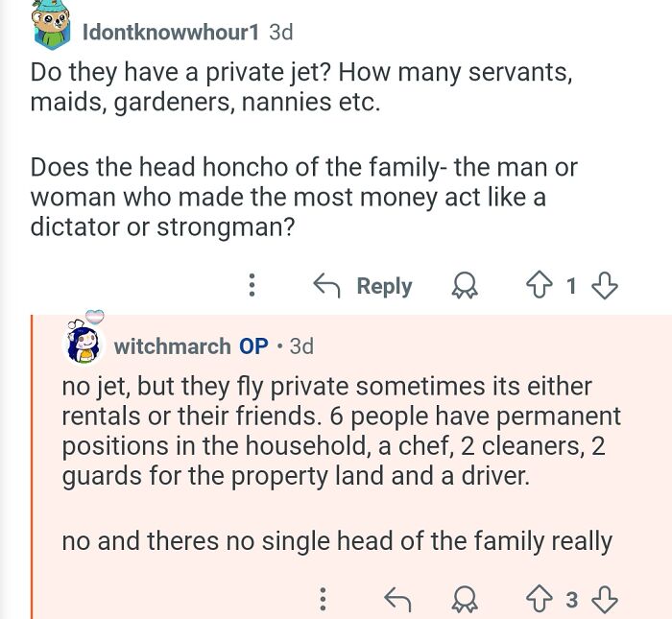This screenshot has height=619, width=672.
Task: Open three-dot menu on Idontknowwhour1's comment
Action: [252, 285]
